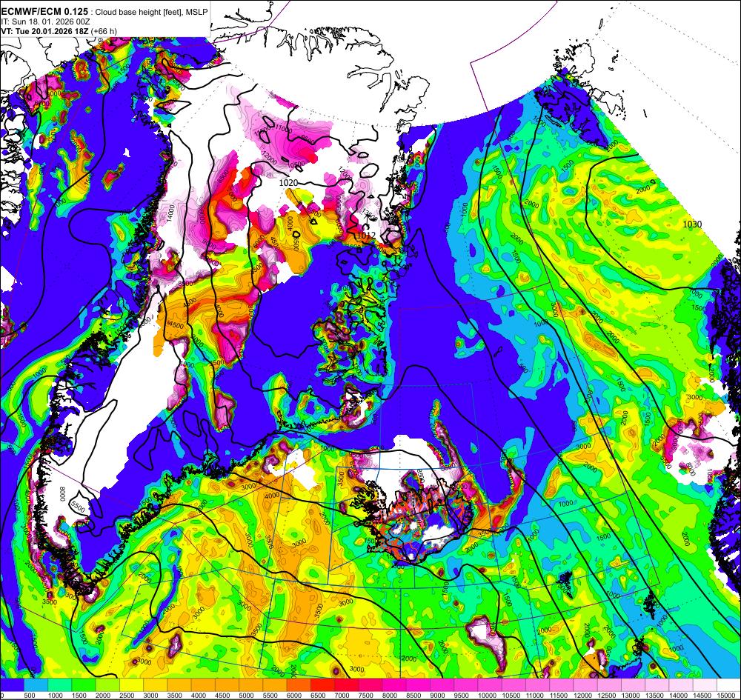The image size is (741, 700).
Task: Click the magenta legend swatch between 8500 and 9000
Action: click(x=418, y=685)
